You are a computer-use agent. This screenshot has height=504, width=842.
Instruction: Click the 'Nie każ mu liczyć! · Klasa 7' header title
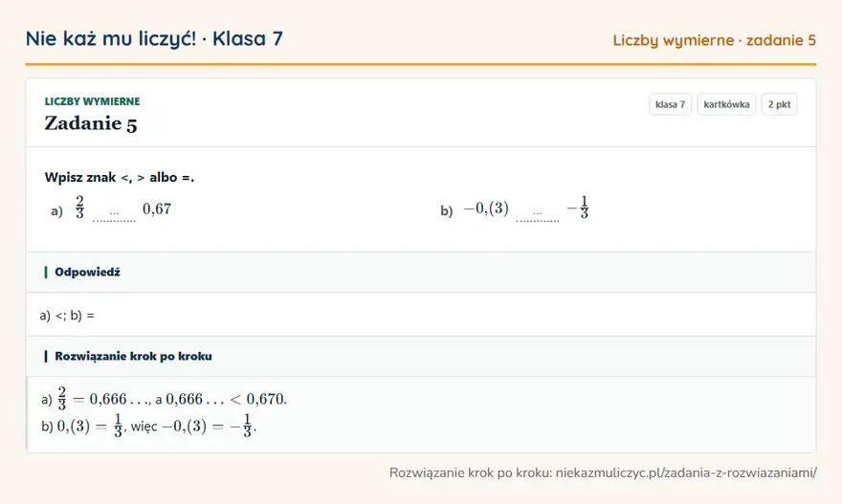coord(154,38)
